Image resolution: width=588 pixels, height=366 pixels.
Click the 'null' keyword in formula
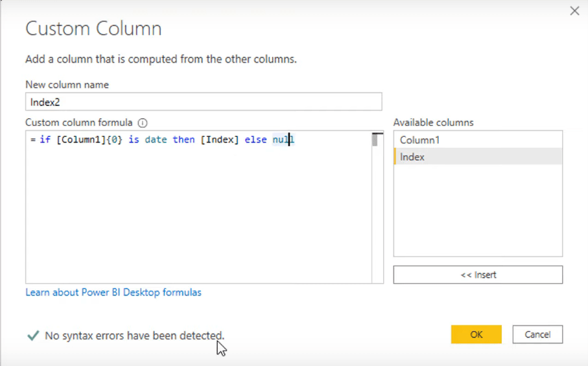click(x=283, y=140)
